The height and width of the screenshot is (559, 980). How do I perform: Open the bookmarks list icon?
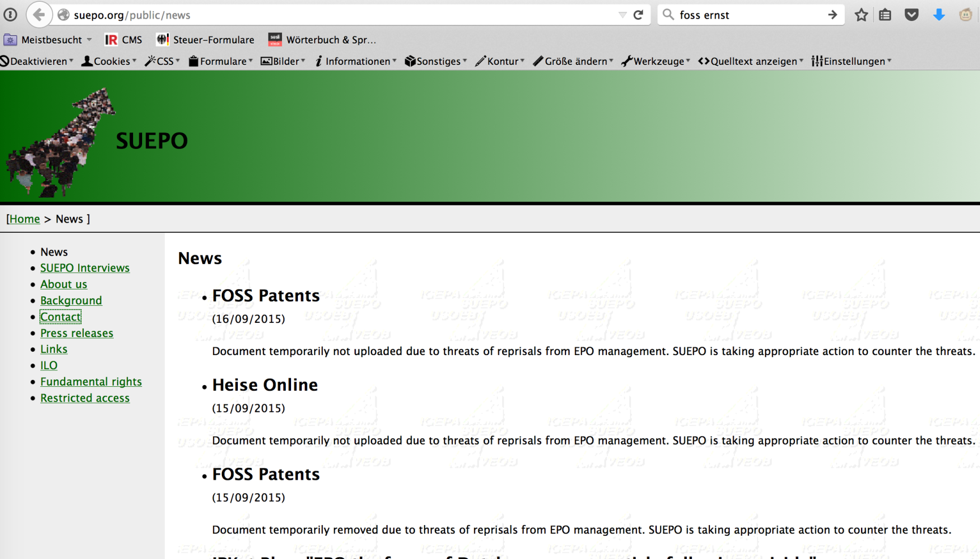[885, 15]
